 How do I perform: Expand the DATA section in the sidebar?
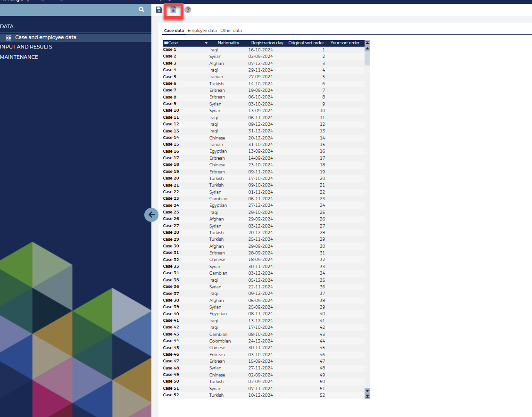(7, 26)
